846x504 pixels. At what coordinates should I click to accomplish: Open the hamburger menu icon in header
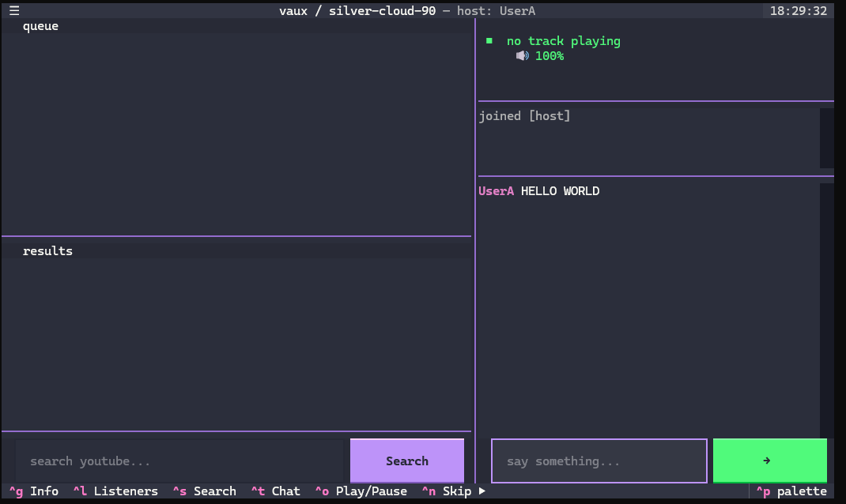(14, 11)
